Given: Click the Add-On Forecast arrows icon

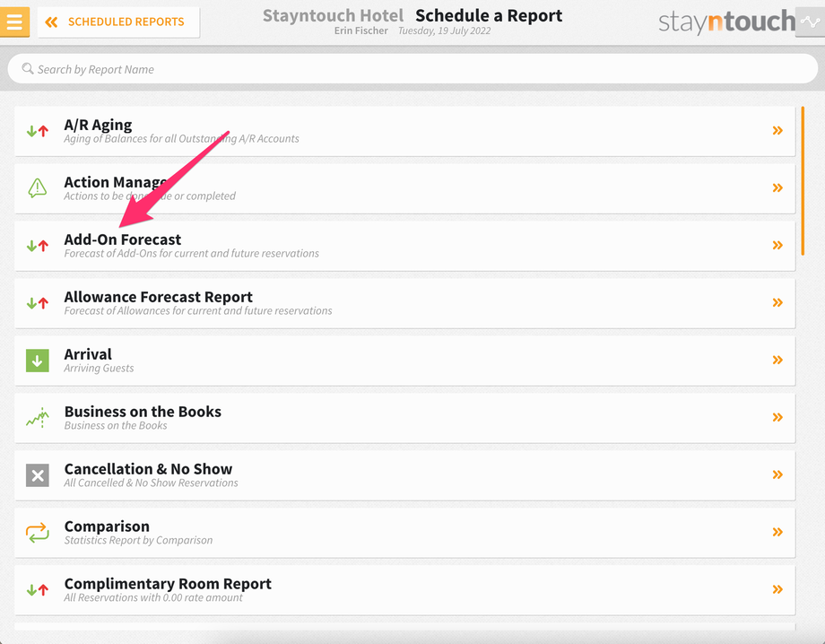Looking at the screenshot, I should coord(38,246).
